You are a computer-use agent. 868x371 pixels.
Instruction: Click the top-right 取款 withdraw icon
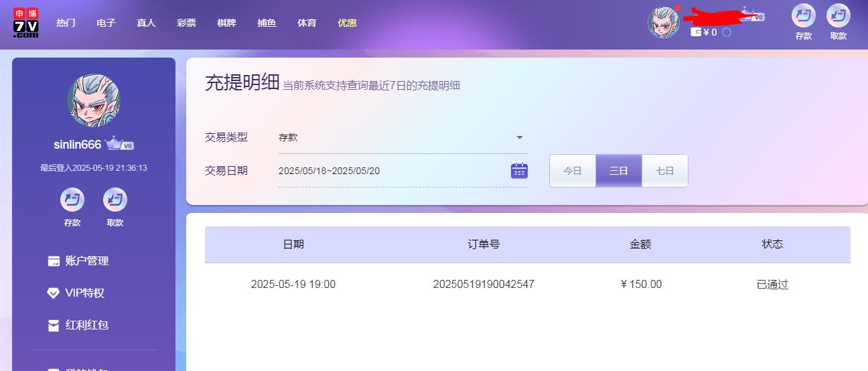click(x=838, y=16)
